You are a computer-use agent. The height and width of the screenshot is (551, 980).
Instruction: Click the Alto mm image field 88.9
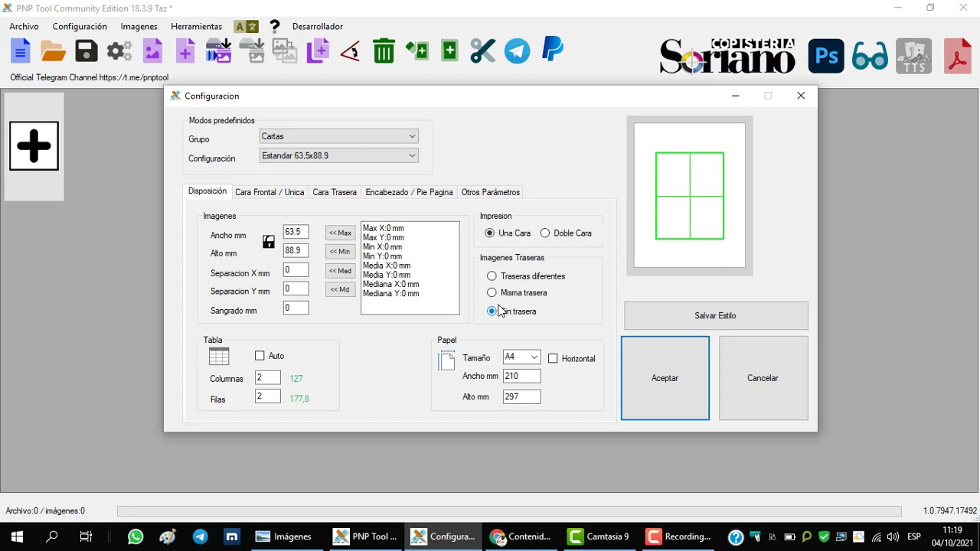tap(296, 250)
